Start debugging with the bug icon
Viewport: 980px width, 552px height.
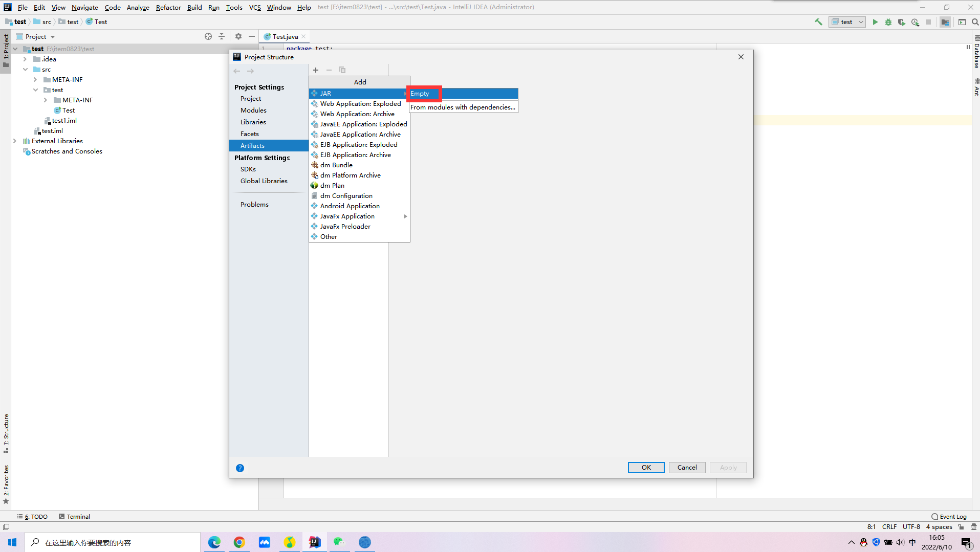pyautogui.click(x=888, y=22)
